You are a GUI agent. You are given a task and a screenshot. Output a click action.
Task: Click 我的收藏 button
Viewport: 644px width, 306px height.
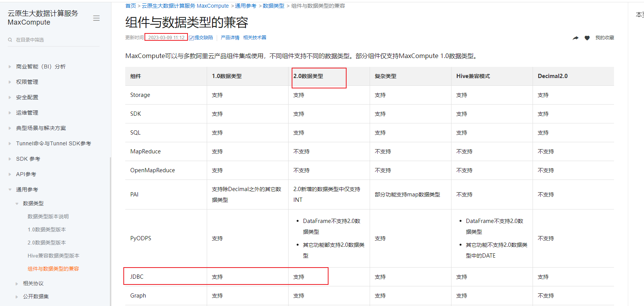click(605, 38)
